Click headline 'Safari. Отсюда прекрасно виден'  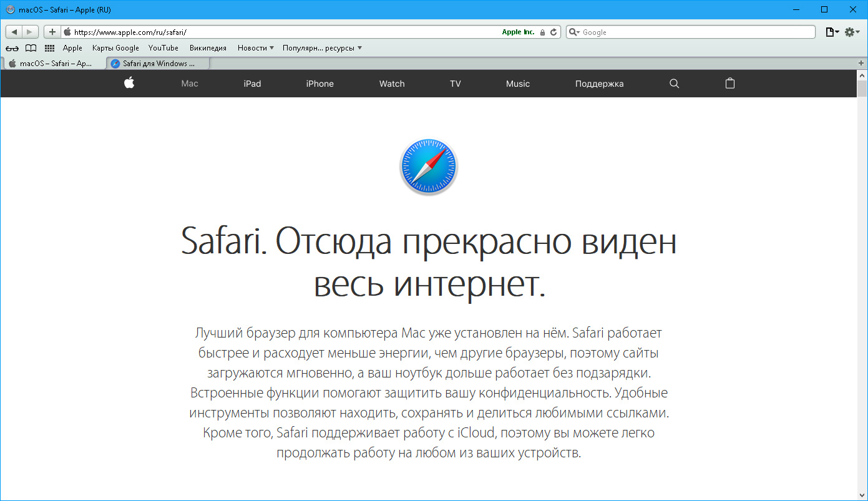429,242
